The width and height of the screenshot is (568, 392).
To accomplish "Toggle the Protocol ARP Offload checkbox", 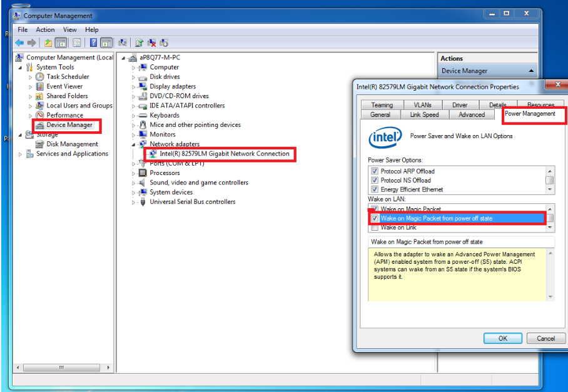I will point(375,171).
